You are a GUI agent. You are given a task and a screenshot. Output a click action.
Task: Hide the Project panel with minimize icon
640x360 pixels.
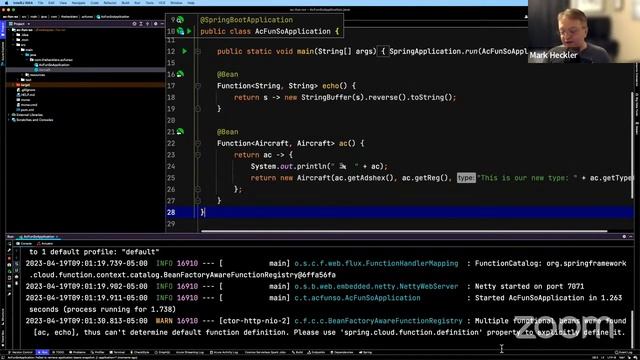pos(162,24)
